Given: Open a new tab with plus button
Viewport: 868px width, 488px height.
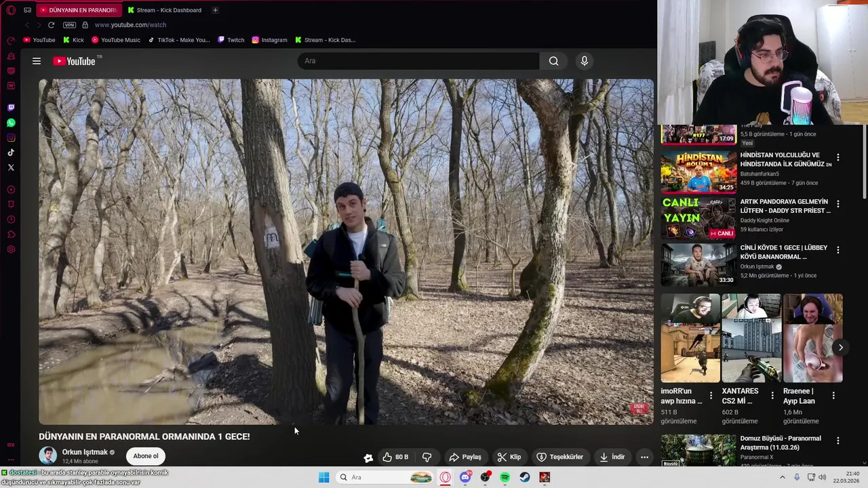Looking at the screenshot, I should (215, 10).
